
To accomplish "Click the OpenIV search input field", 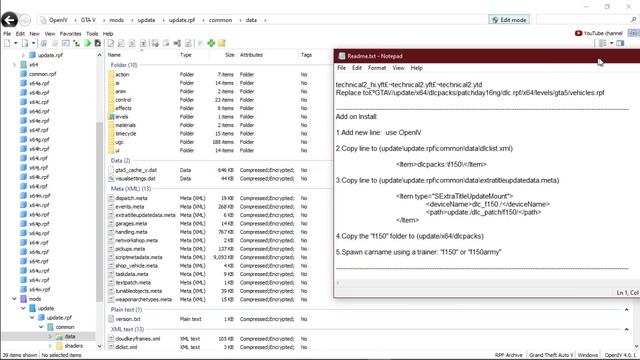I will [583, 20].
